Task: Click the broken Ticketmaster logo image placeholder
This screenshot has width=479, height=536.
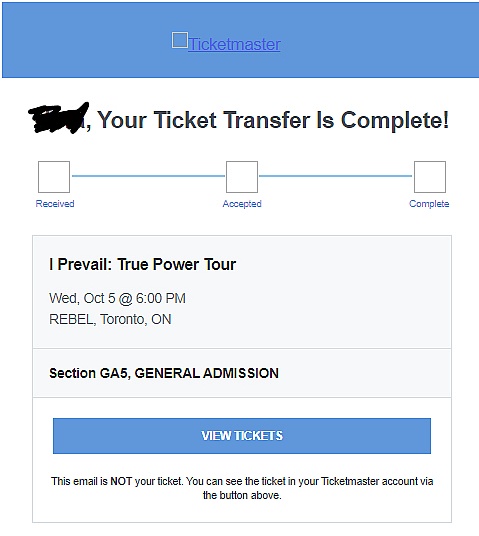Action: pos(180,40)
